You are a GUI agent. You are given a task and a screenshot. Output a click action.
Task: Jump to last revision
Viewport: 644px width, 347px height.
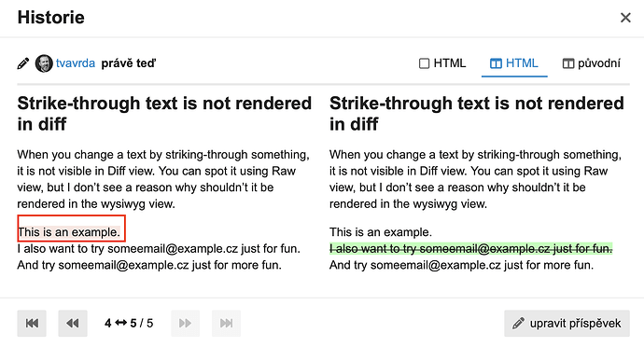tap(226, 323)
